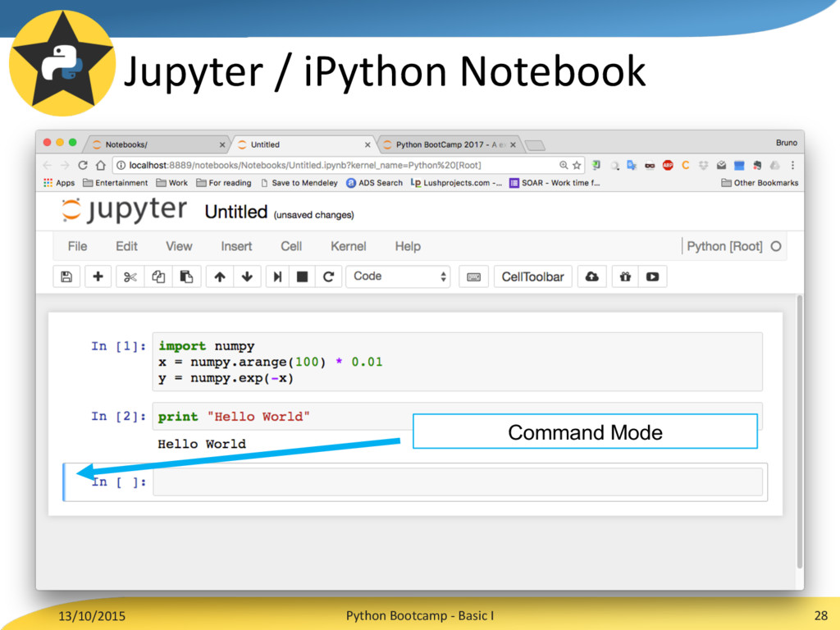Open the View menu

[179, 246]
